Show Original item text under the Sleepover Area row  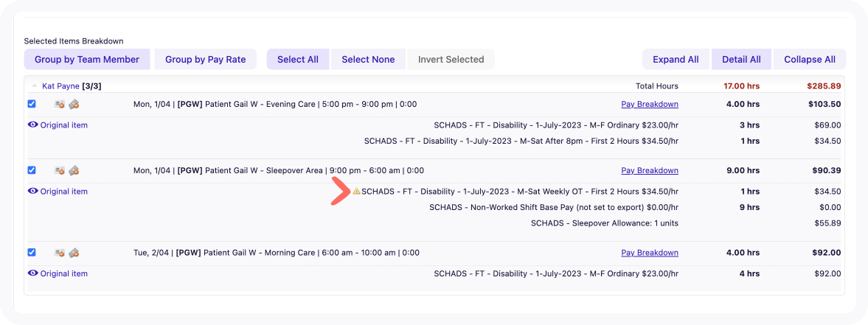tap(64, 192)
